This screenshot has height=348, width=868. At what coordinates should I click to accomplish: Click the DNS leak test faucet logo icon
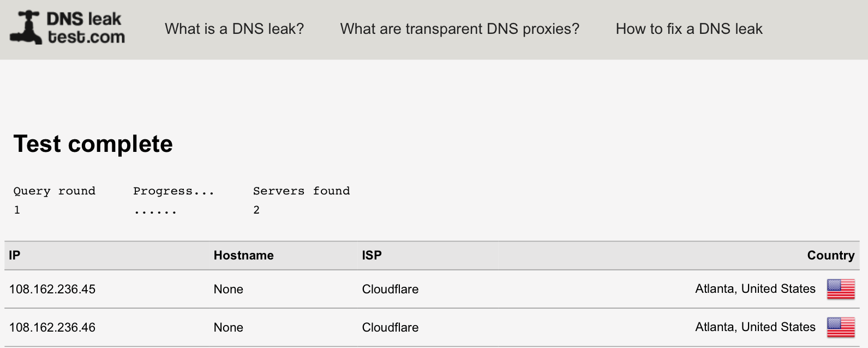pyautogui.click(x=26, y=28)
